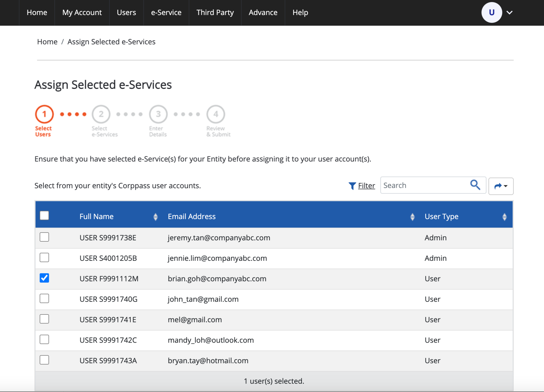Viewport: 544px width, 392px height.
Task: Click step 1 Select Users circle
Action: [x=44, y=114]
